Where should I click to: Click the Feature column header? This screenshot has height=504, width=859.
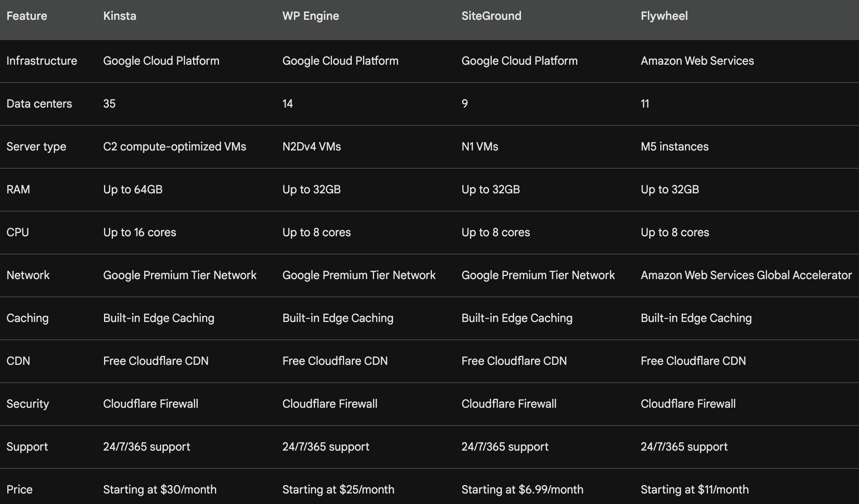[x=27, y=16]
